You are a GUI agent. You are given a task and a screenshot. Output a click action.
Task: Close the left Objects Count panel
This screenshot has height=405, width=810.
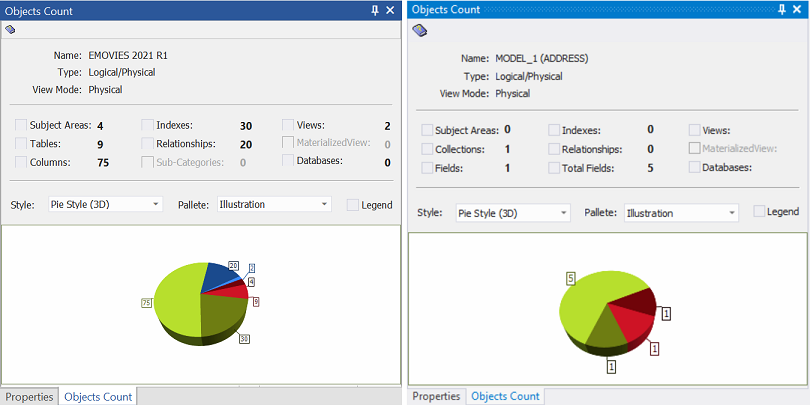(391, 10)
